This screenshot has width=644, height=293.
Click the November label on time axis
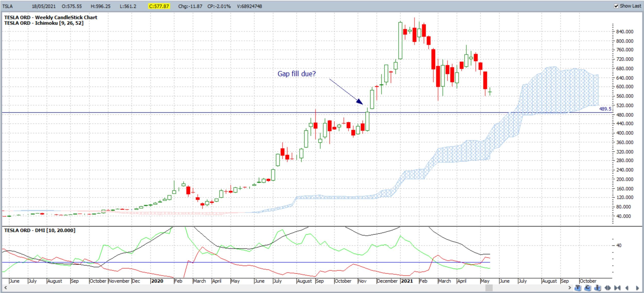119,281
